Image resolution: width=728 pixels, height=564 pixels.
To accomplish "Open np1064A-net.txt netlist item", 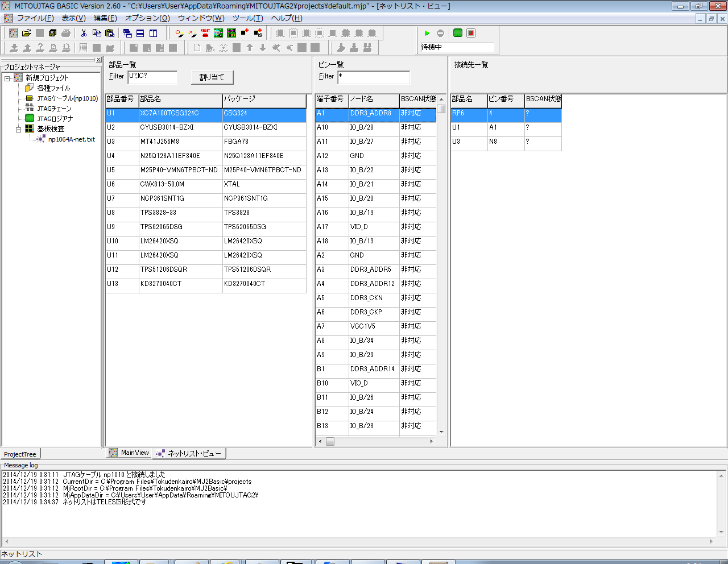I will coord(71,139).
